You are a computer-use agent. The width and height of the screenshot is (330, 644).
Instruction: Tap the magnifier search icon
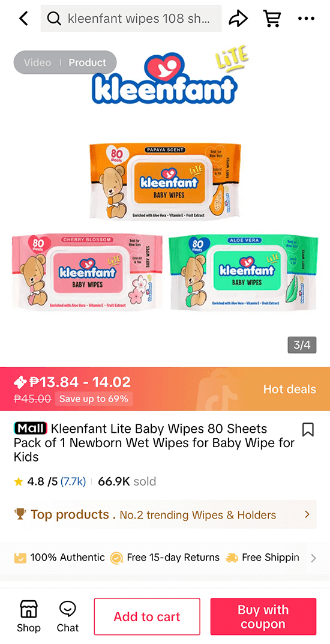54,19
